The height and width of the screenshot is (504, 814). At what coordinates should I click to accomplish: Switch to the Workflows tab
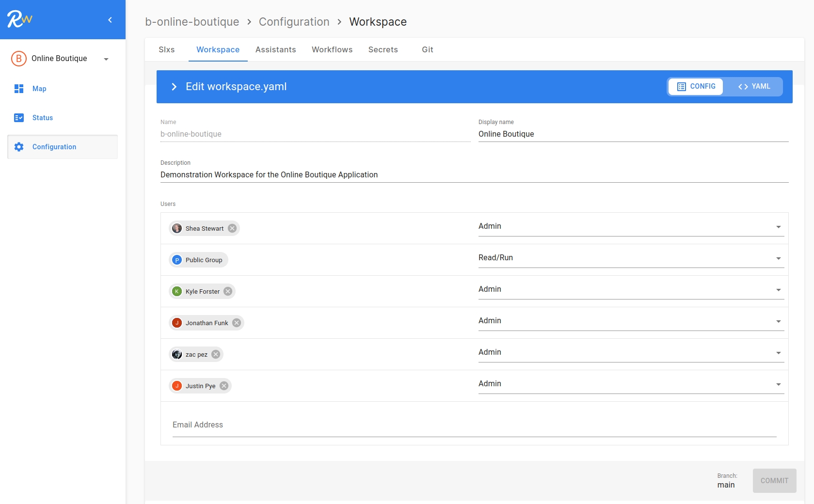click(332, 49)
